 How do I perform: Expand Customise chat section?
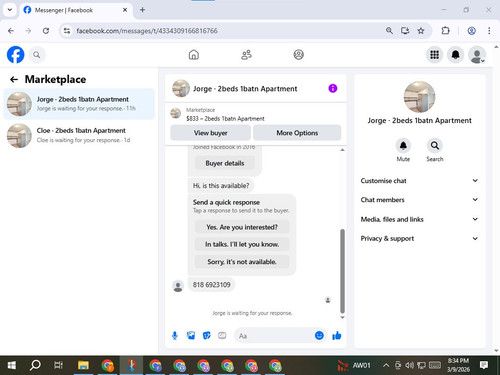pyautogui.click(x=419, y=181)
